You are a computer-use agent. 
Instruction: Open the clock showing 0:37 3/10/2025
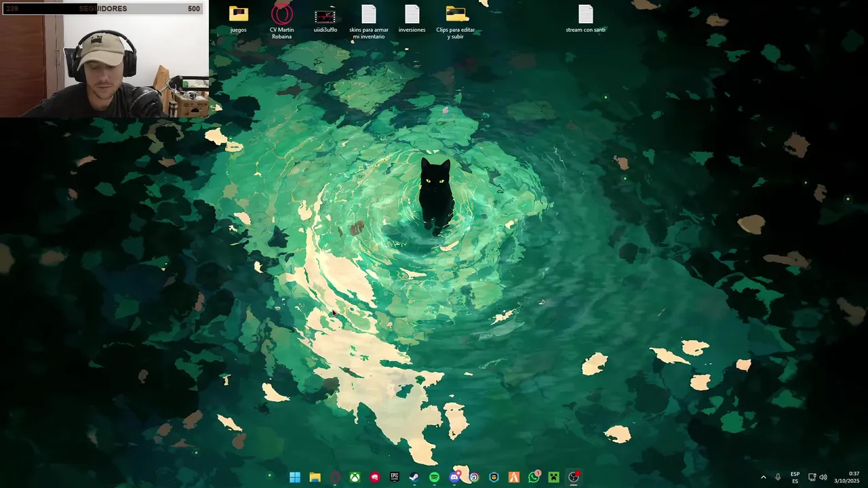tap(846, 477)
